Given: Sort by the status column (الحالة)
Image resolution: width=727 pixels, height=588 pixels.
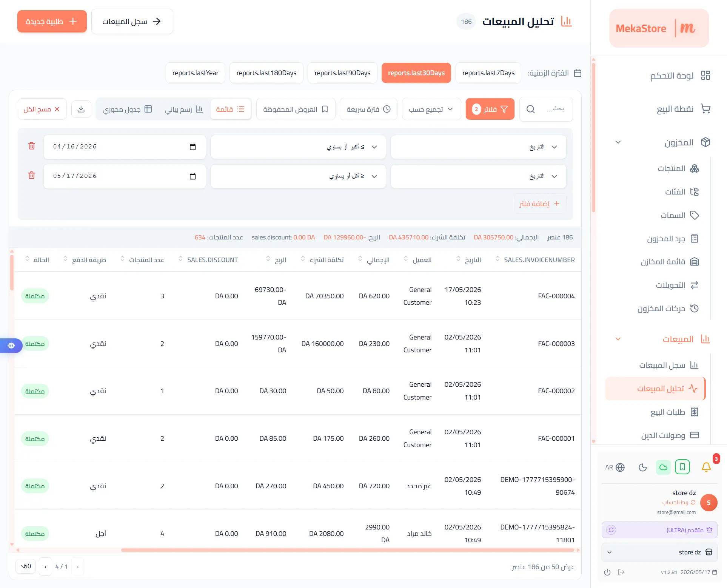Looking at the screenshot, I should click(x=37, y=260).
